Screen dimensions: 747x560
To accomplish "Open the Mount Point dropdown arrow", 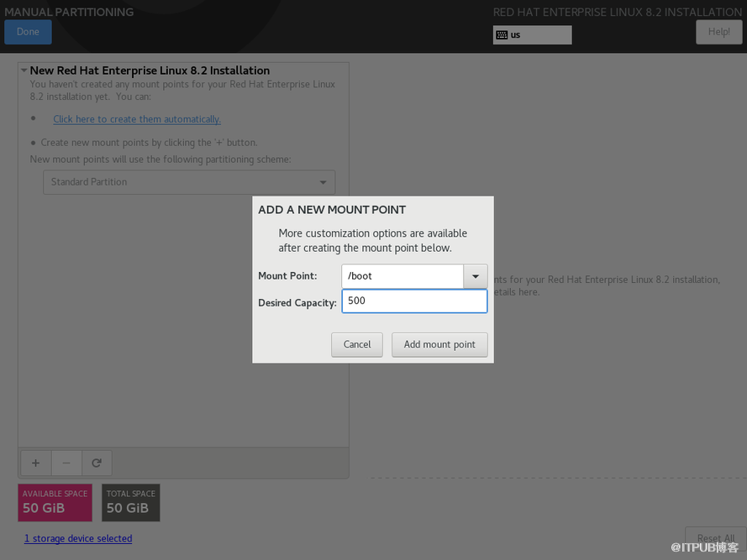I will (x=476, y=276).
